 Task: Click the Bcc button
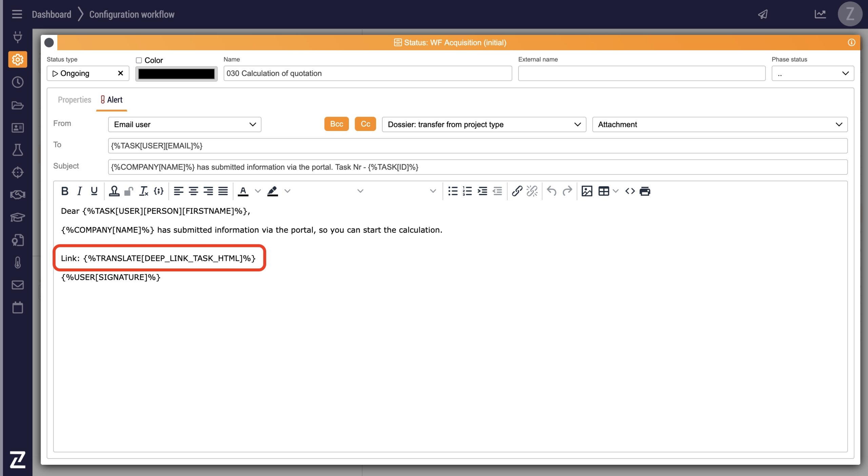pos(336,124)
